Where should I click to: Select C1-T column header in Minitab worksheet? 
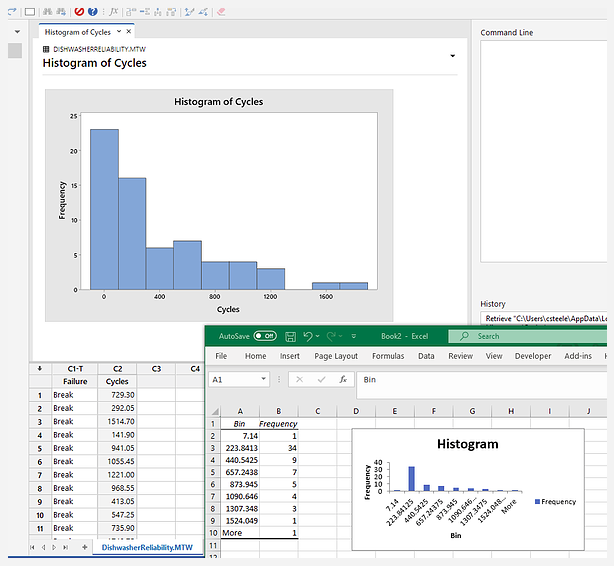tap(75, 369)
